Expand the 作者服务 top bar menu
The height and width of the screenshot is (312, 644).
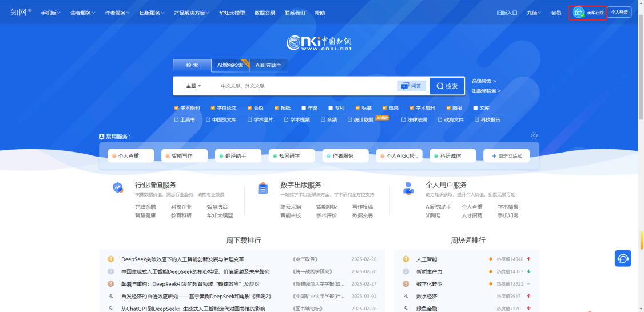117,13
